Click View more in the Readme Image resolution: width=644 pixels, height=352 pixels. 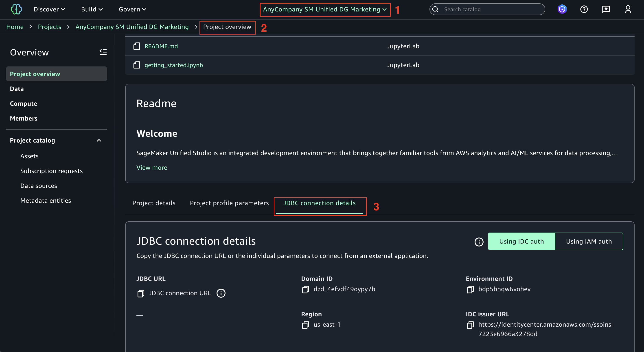152,168
